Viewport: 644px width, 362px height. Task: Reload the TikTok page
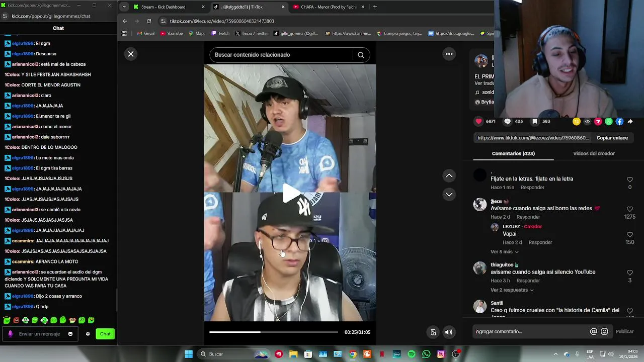(149, 21)
